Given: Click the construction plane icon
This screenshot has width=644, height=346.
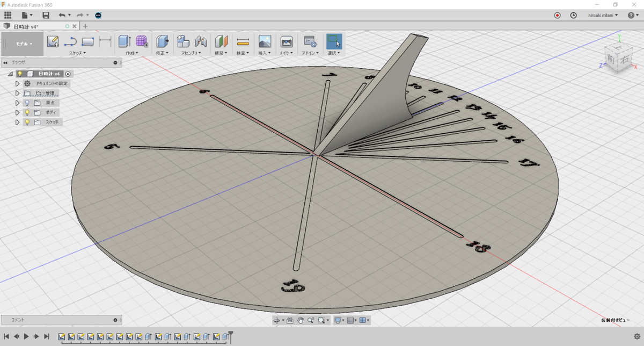Looking at the screenshot, I should [221, 41].
